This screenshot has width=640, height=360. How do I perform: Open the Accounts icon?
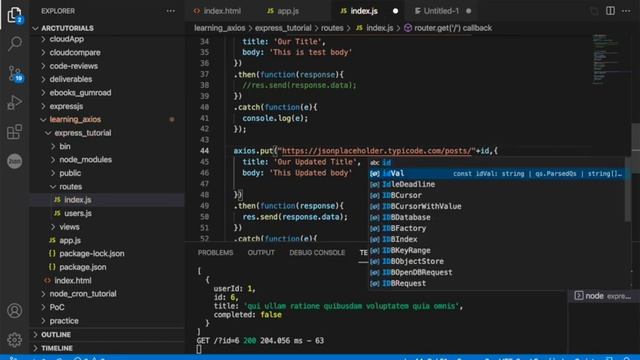point(15,311)
